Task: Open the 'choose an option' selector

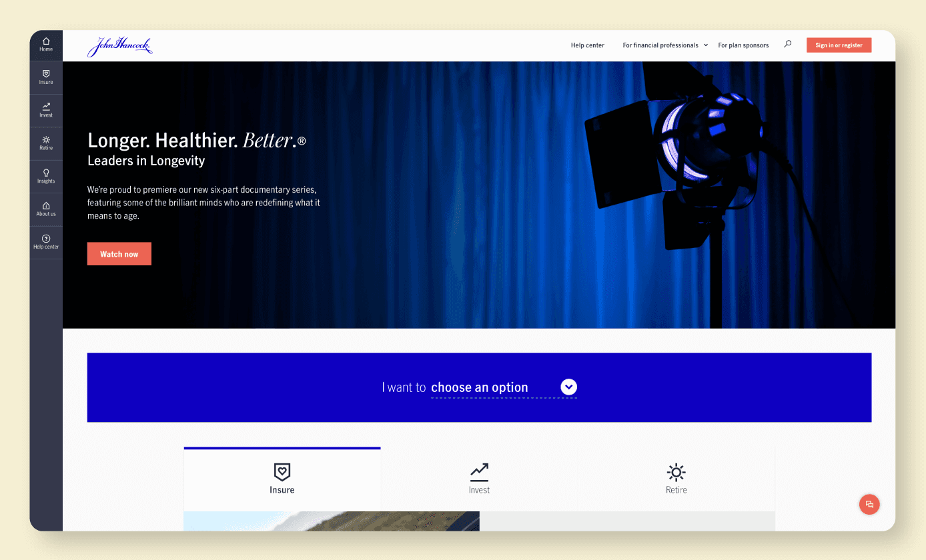Action: pyautogui.click(x=480, y=387)
